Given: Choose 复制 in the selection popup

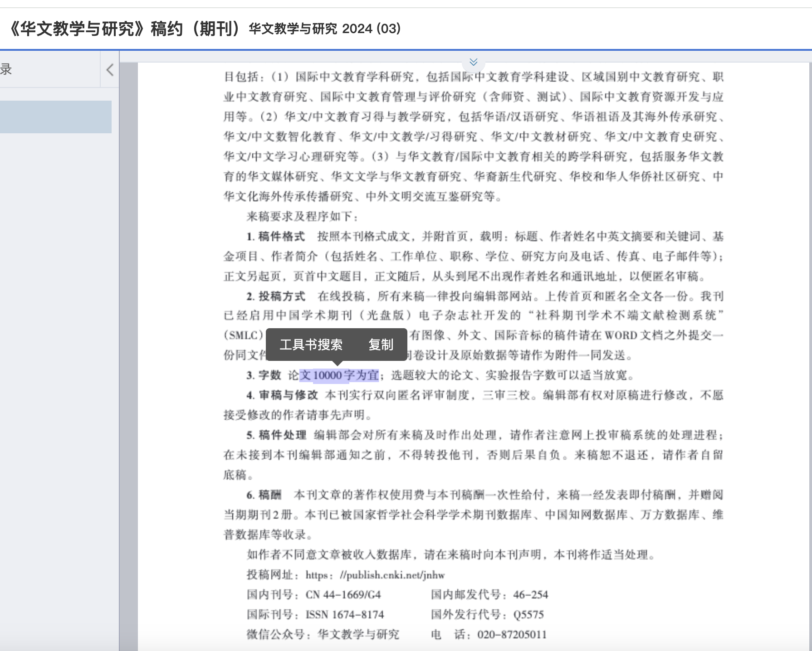Looking at the screenshot, I should 381,345.
